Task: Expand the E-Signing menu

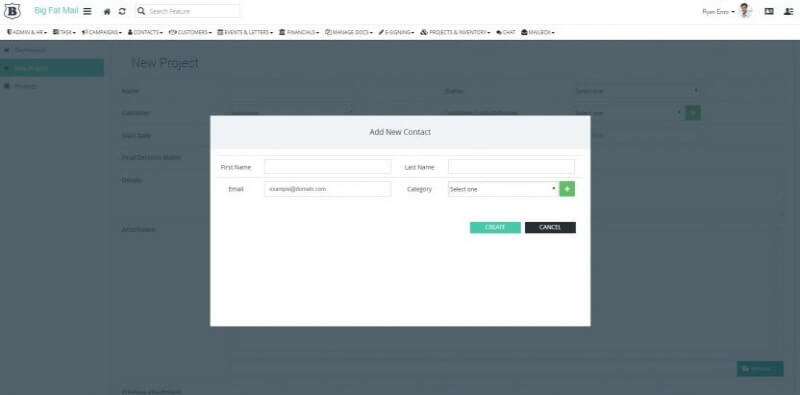Action: [396, 32]
